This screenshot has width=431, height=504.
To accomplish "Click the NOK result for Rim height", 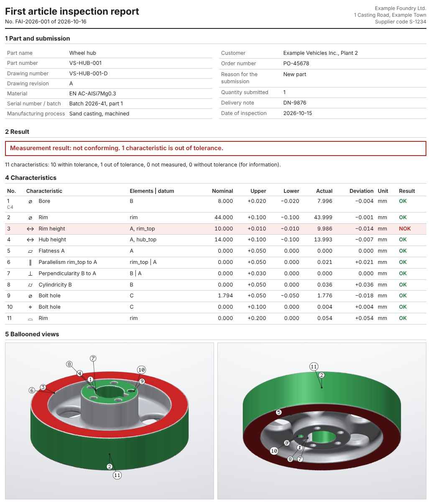I will point(405,229).
